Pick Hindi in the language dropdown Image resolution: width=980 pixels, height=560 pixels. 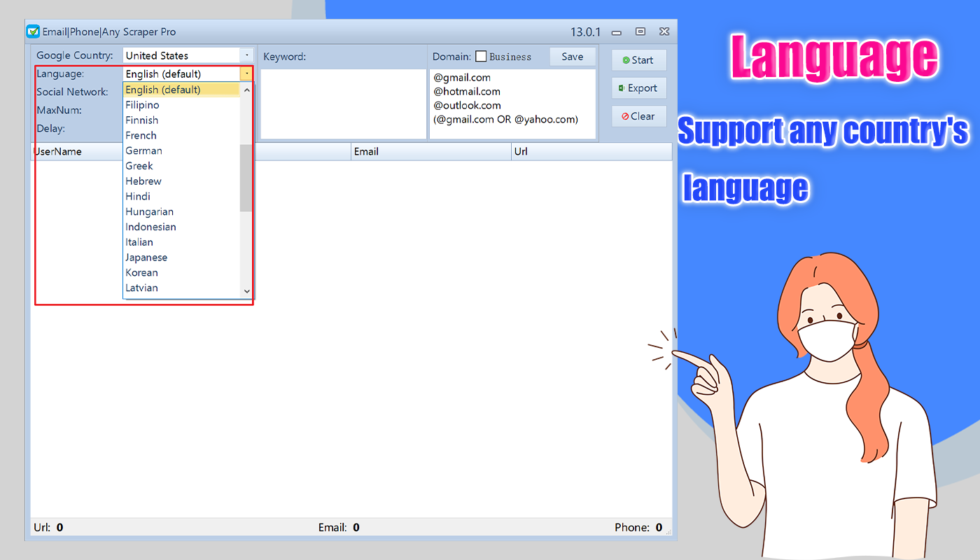(x=181, y=197)
